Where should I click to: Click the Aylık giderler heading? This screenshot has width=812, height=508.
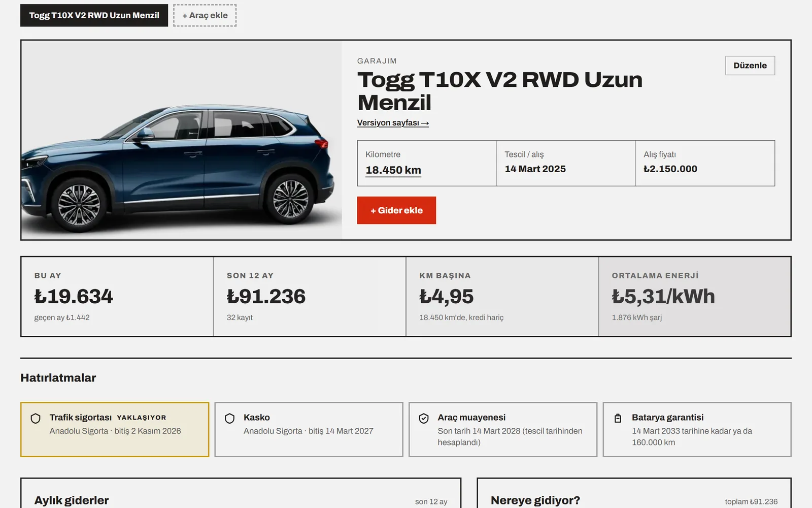(x=72, y=500)
